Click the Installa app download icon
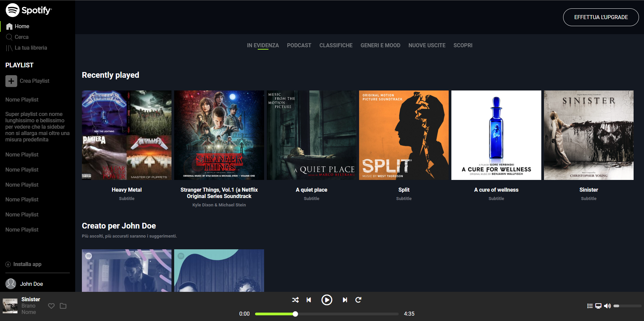Image resolution: width=644 pixels, height=321 pixels. click(8, 264)
